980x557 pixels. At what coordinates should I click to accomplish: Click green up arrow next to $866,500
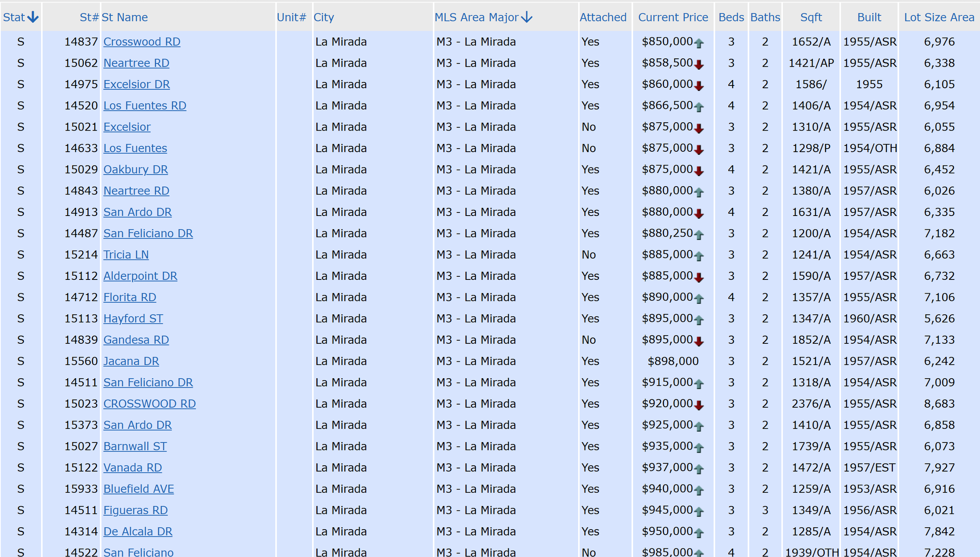click(x=699, y=107)
